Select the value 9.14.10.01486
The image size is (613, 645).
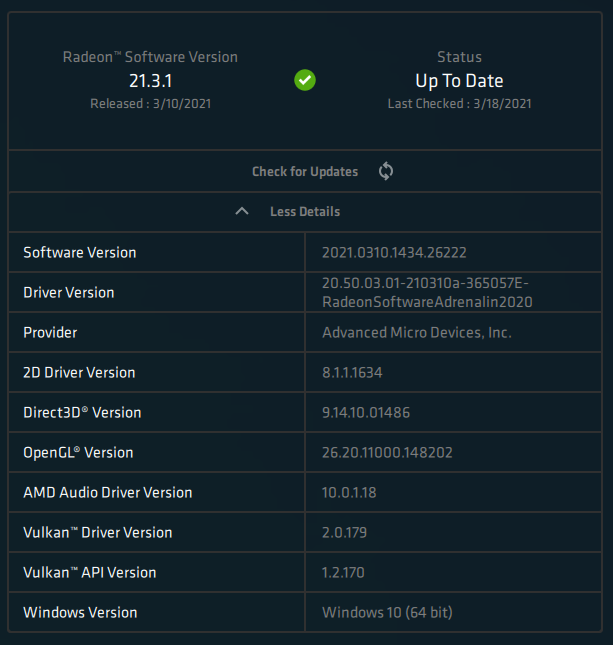(x=366, y=413)
